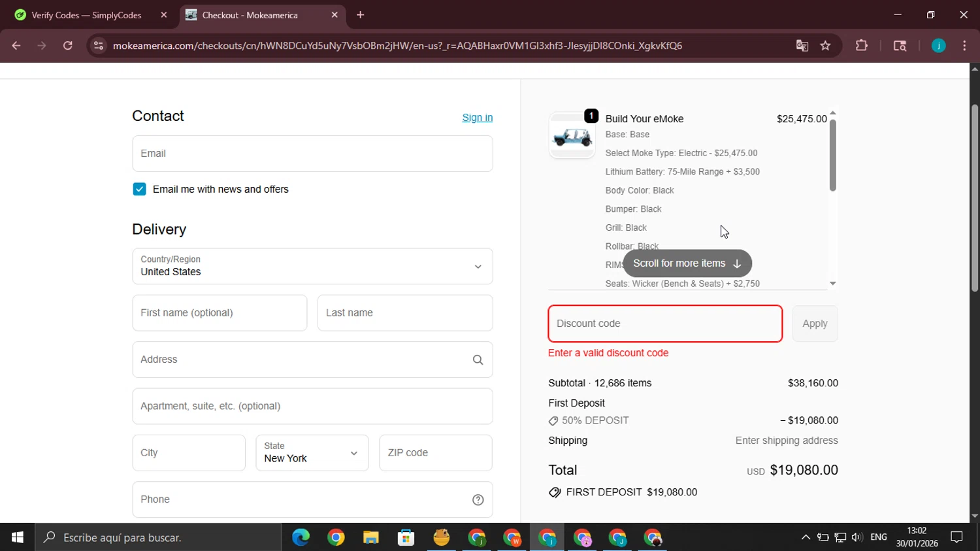Open the Chrome profile avatar
The image size is (980, 551).
point(939,46)
